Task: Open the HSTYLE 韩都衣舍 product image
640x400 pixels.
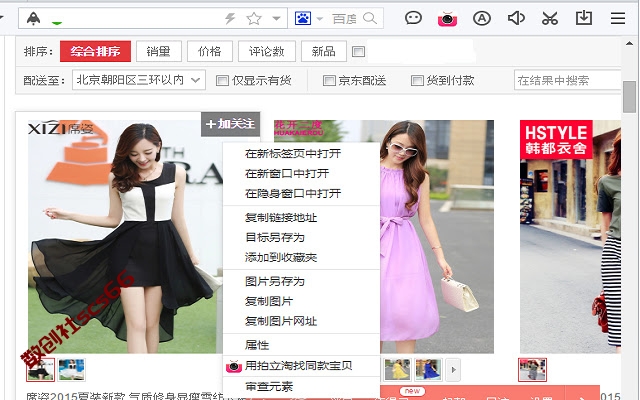Action: click(x=571, y=237)
